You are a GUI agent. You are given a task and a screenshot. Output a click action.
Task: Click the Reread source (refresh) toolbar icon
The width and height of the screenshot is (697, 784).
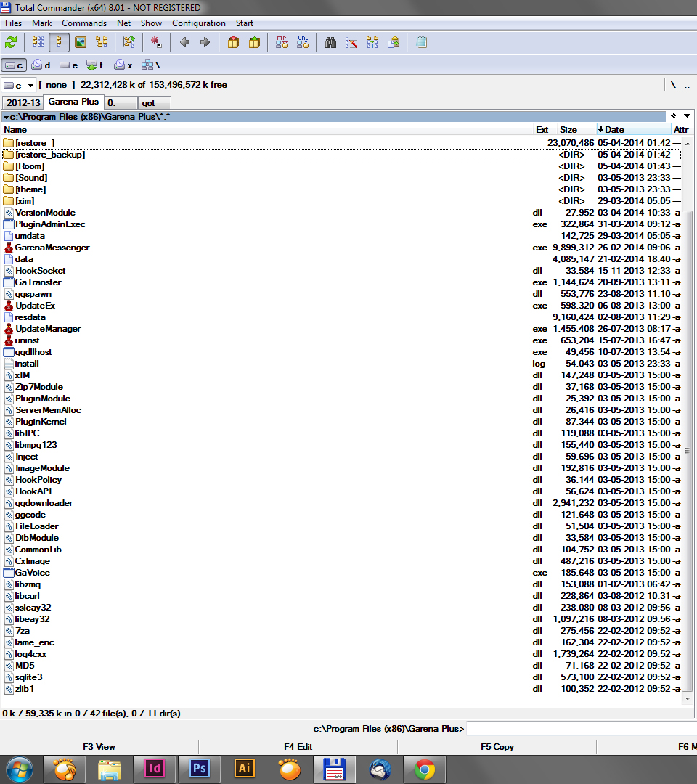tap(11, 43)
